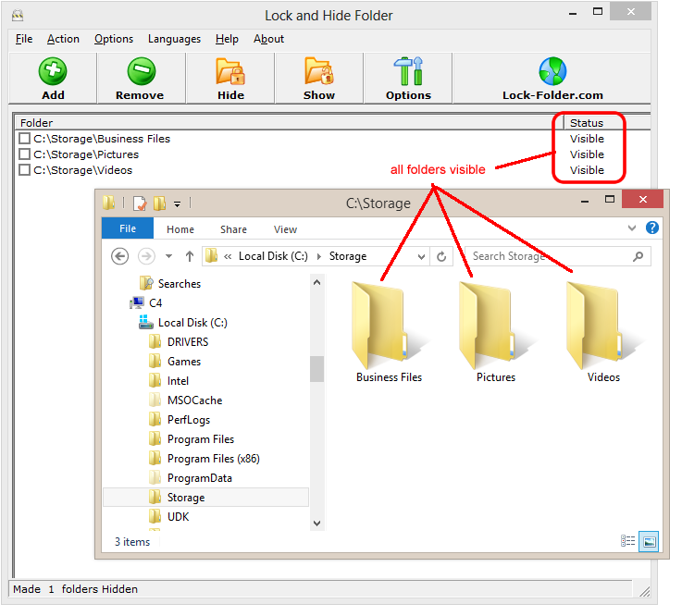Open the Action menu

point(63,39)
